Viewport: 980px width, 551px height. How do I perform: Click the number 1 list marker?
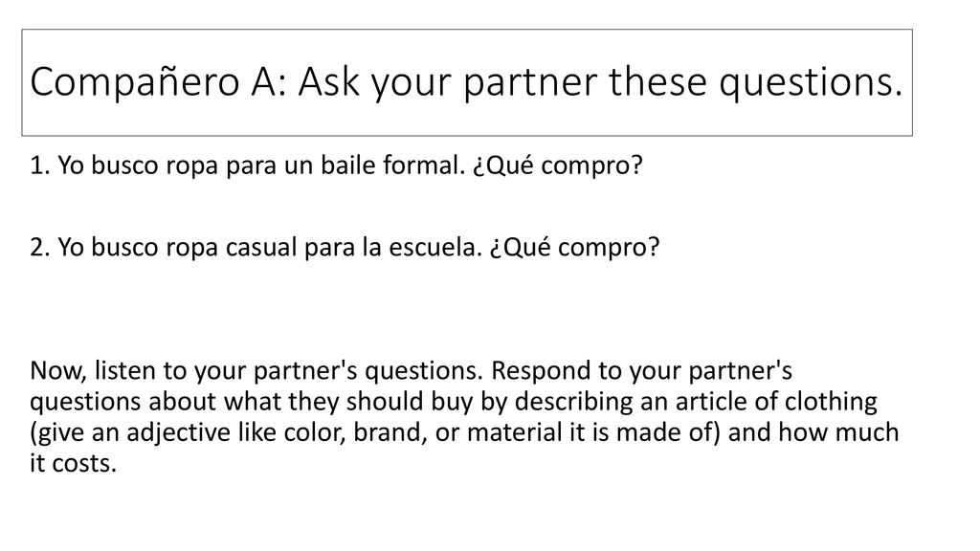point(40,165)
